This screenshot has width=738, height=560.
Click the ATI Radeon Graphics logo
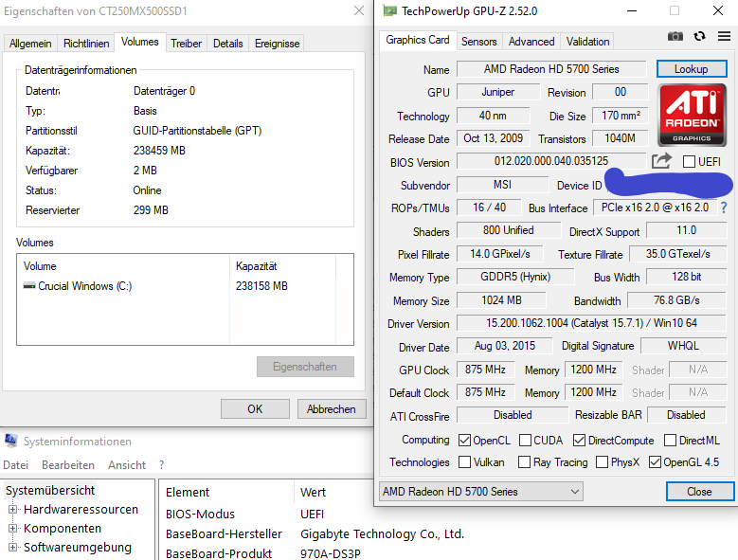tap(692, 115)
